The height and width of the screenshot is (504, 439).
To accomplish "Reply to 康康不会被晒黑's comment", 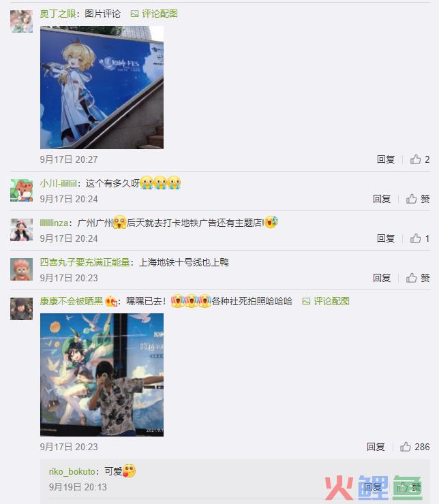I will pyautogui.click(x=376, y=447).
